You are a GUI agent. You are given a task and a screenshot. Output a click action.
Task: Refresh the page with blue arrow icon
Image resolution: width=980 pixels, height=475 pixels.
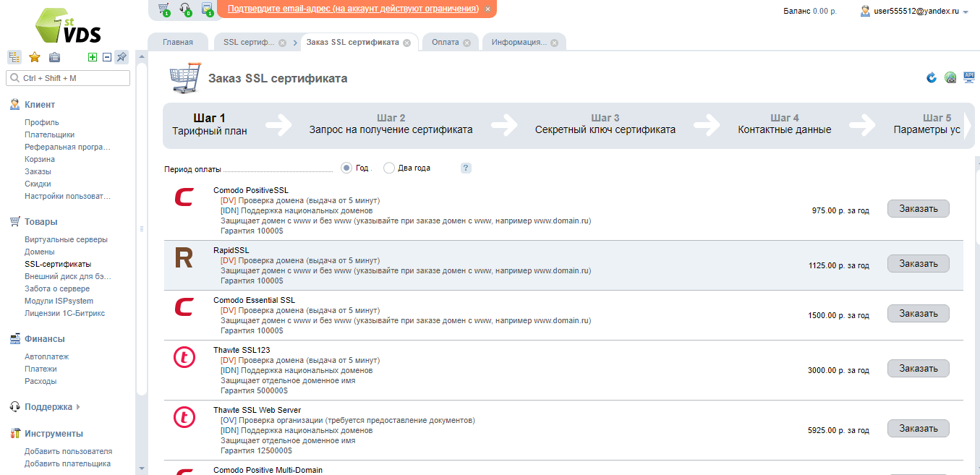(932, 78)
